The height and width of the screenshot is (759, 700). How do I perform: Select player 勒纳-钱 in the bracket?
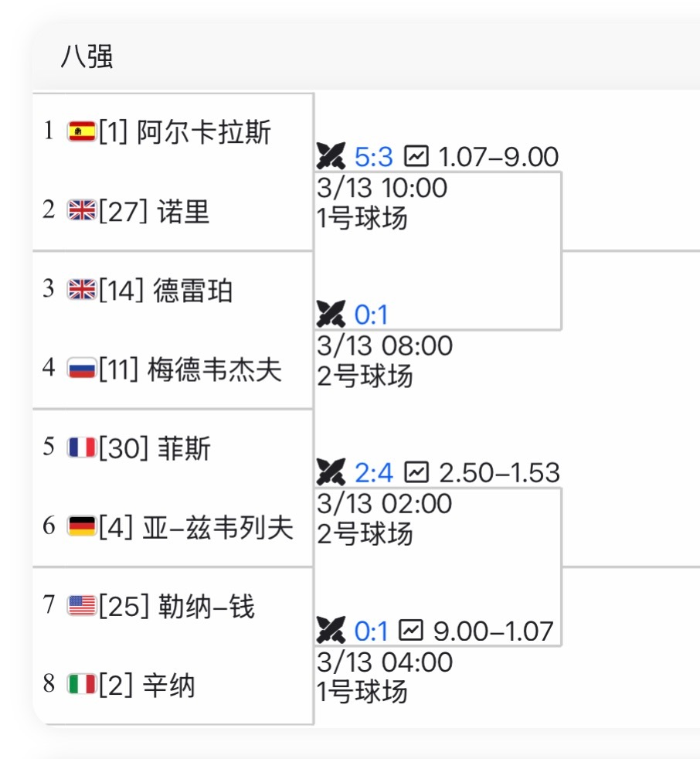tap(206, 606)
